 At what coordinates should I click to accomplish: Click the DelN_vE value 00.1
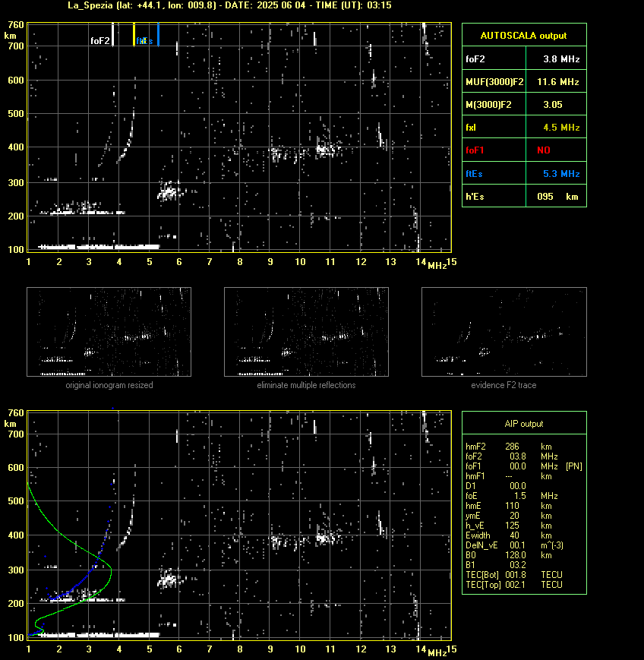pos(518,545)
